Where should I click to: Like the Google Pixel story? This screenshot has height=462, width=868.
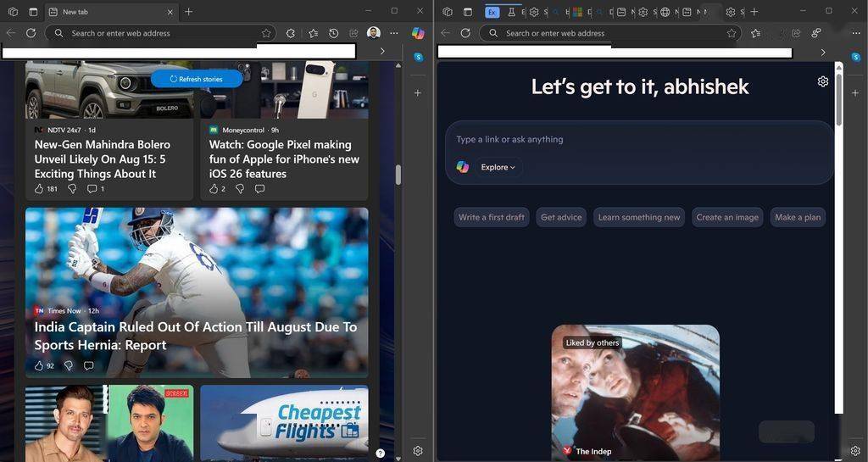pyautogui.click(x=214, y=189)
